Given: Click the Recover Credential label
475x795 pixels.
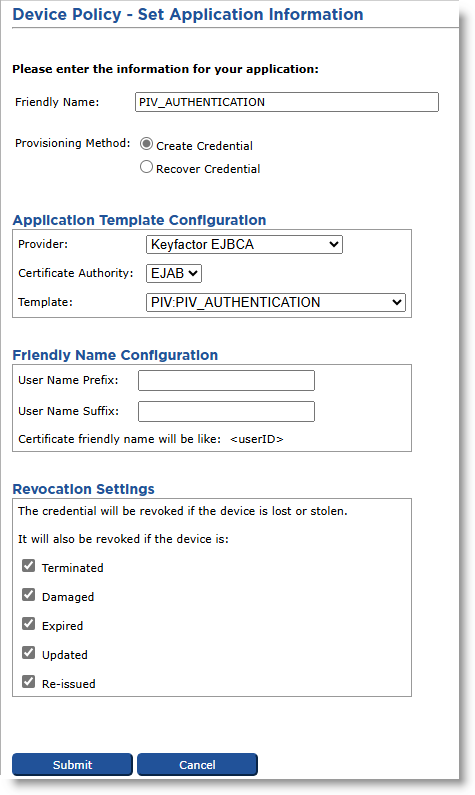Looking at the screenshot, I should tap(208, 169).
